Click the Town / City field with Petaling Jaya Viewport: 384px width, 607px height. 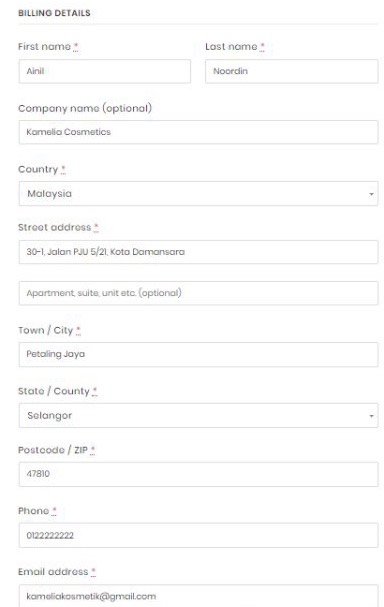[198, 354]
